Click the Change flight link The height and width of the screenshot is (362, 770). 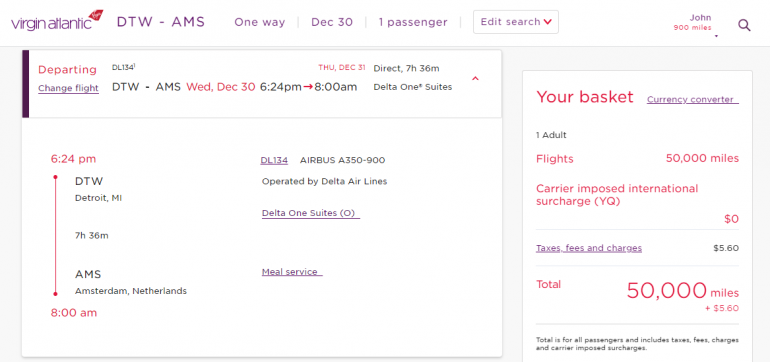68,88
